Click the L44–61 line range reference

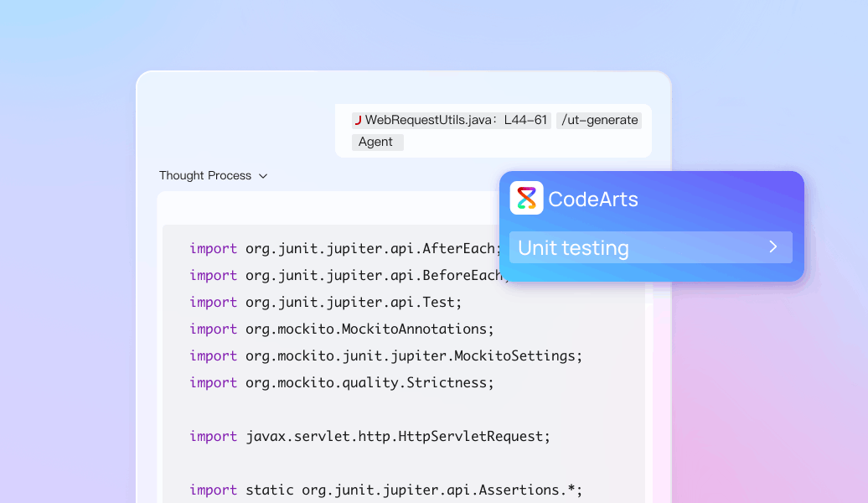[525, 121]
